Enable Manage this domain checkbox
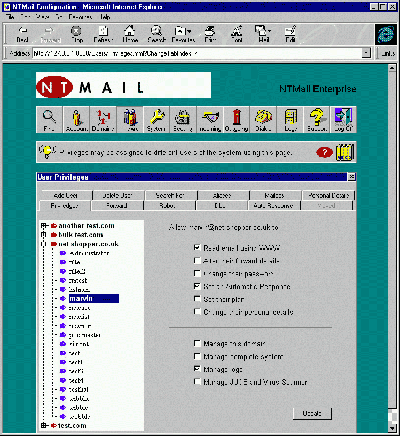The image size is (400, 436). pos(197,343)
